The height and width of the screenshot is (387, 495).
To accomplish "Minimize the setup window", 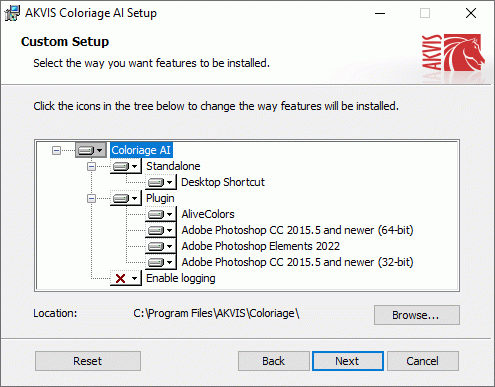I will point(380,13).
